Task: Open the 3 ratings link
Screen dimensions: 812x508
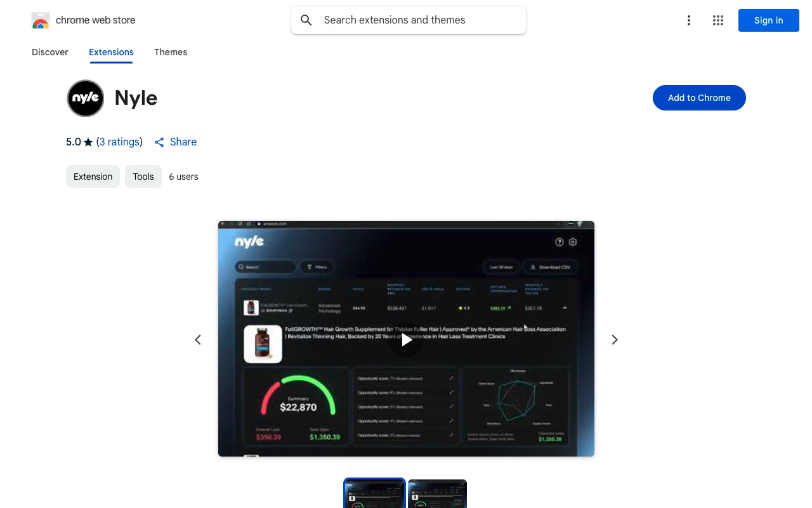Action: 119,142
